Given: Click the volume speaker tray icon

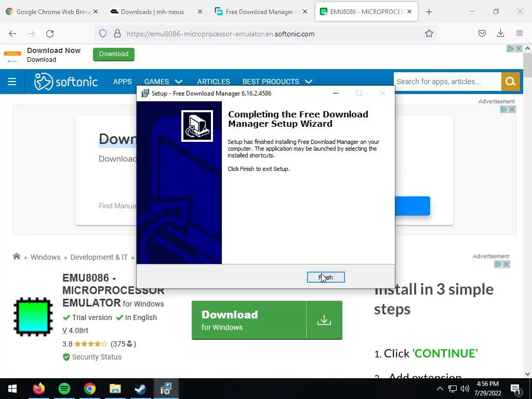Looking at the screenshot, I should pyautogui.click(x=465, y=389).
